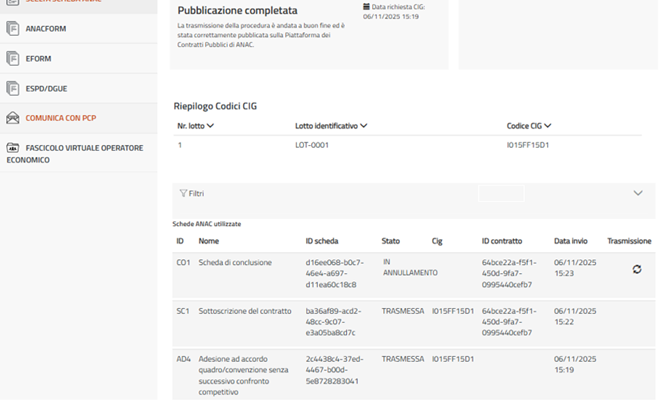Sort by Codice CIG column
Viewport: 668px width, 403px height.
tap(548, 126)
